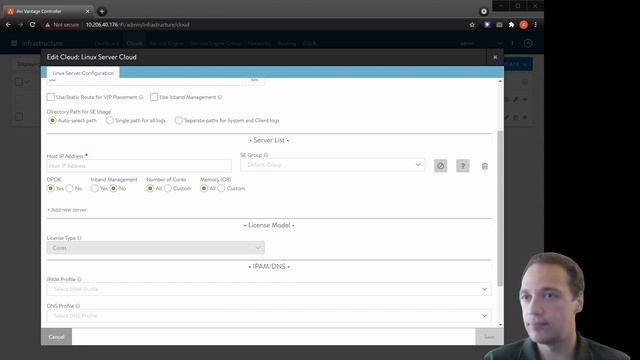The height and width of the screenshot is (360, 640).
Task: Click the scrollbar up arrow
Action: (500, 81)
